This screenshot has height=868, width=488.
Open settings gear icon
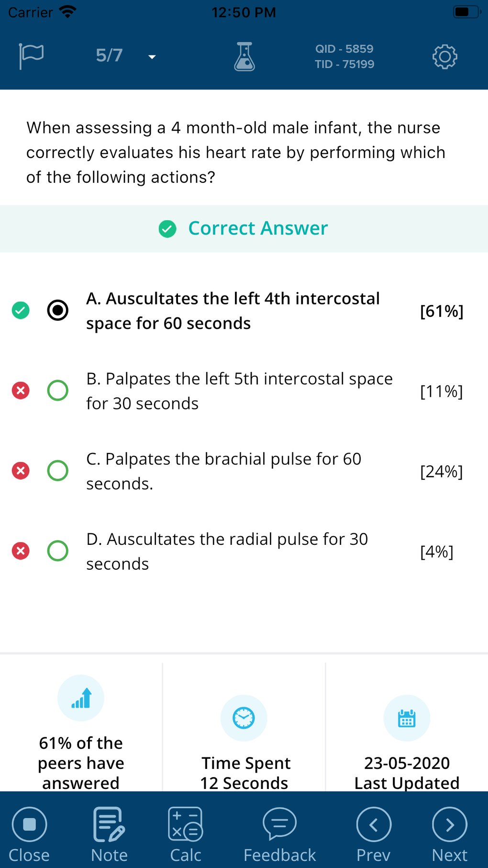point(444,57)
